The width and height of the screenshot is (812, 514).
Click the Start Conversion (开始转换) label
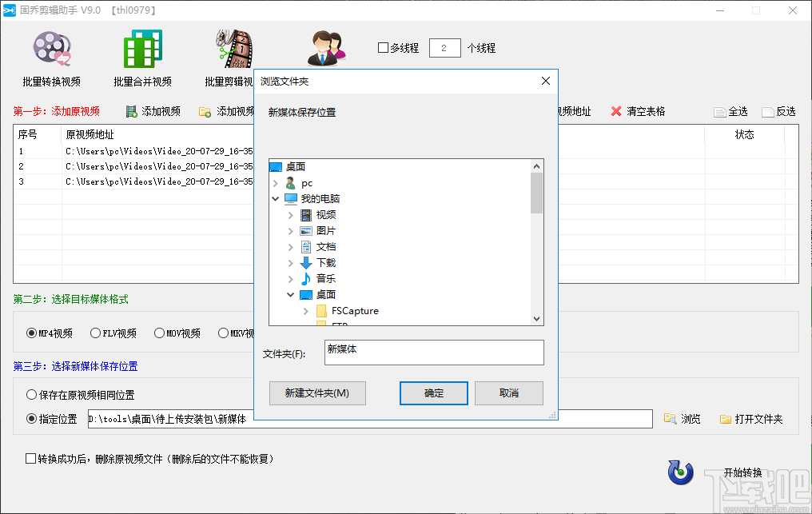(742, 472)
